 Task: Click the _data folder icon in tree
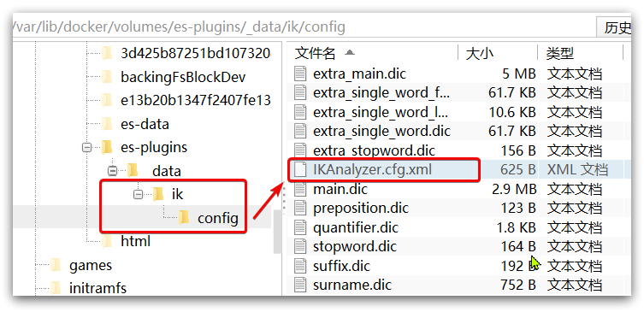tap(133, 171)
